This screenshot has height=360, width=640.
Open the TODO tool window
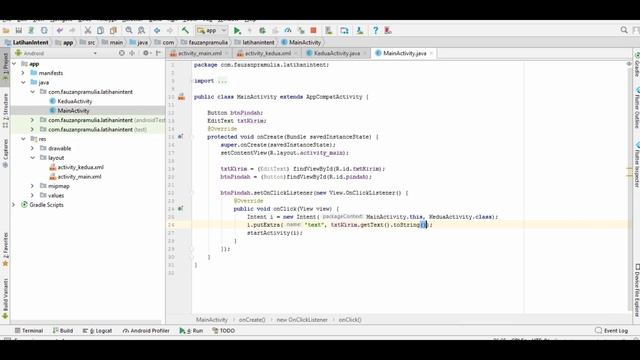pyautogui.click(x=223, y=331)
